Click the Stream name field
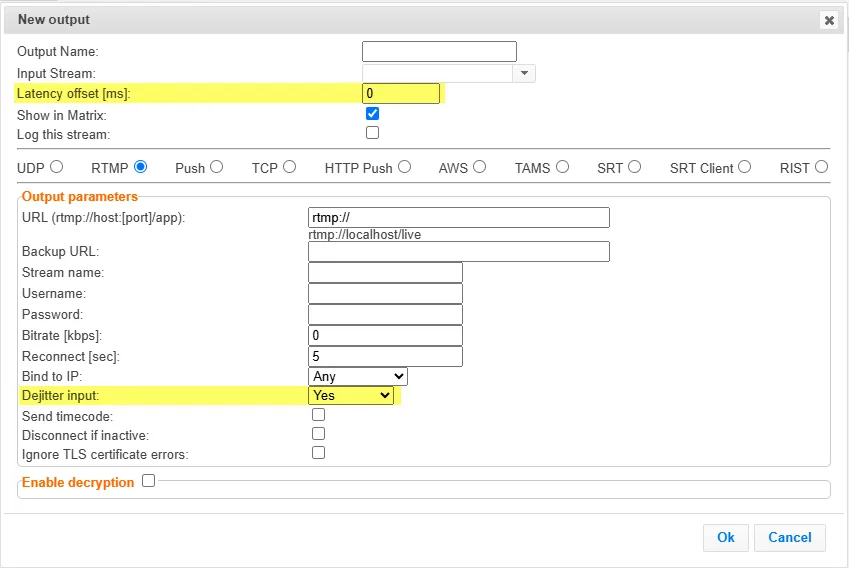849x568 pixels. [385, 272]
